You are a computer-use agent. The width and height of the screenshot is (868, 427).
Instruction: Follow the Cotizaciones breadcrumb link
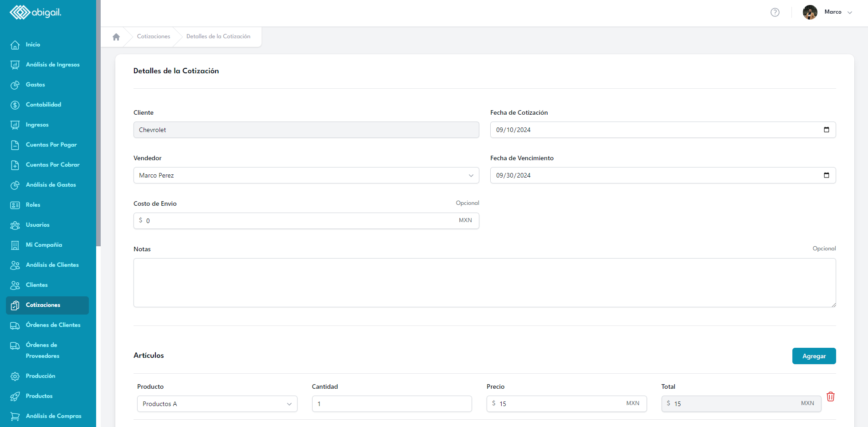coord(154,36)
